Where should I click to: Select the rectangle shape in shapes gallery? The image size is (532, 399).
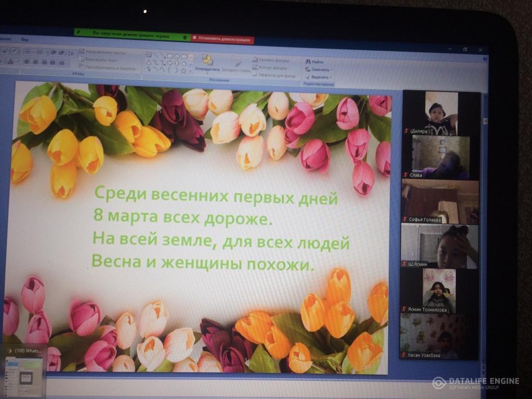169,56
